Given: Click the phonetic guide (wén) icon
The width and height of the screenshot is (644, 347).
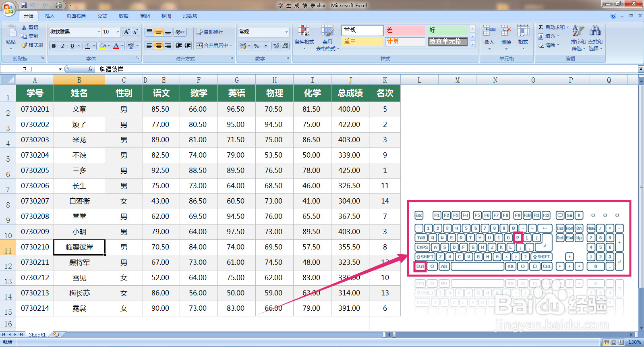Looking at the screenshot, I should (x=131, y=46).
